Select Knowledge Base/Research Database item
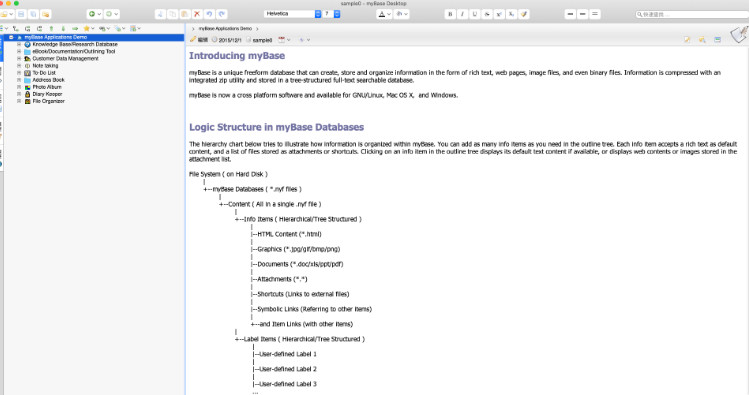Viewport: 749px width, 395px height. click(x=75, y=44)
